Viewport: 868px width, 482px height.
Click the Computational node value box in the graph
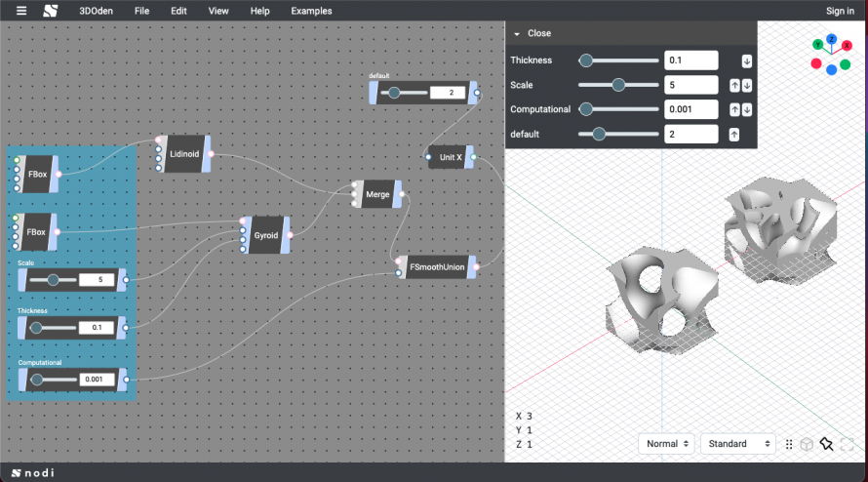(x=97, y=380)
